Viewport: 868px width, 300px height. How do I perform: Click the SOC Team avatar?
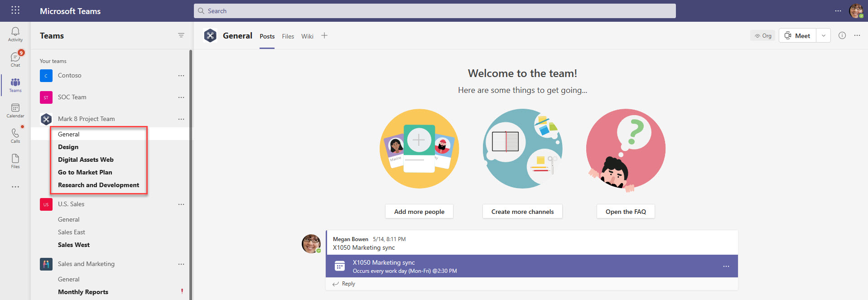pos(46,97)
